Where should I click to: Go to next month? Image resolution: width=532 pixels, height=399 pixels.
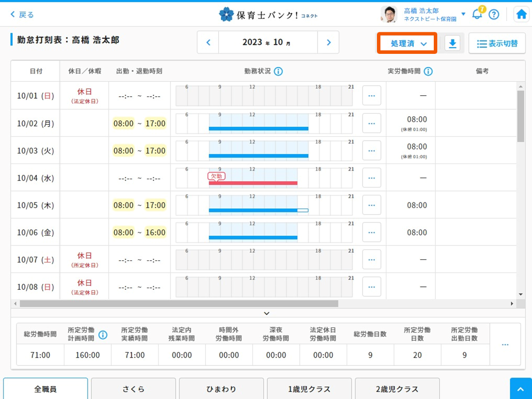[x=329, y=42]
